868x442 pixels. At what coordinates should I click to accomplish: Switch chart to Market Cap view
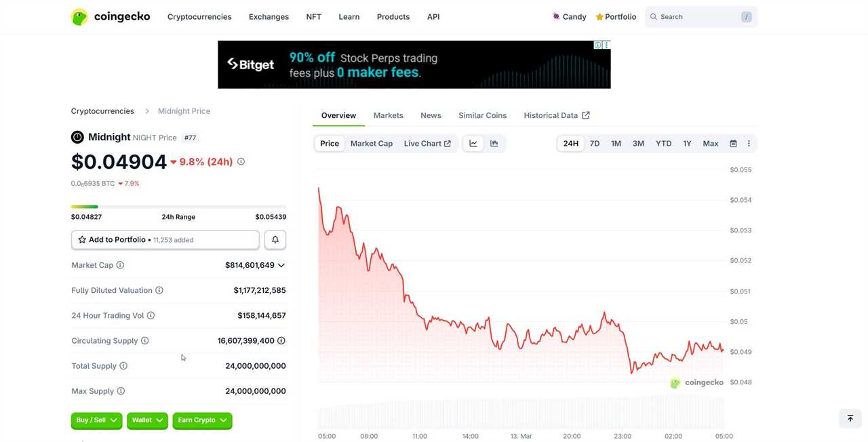(371, 143)
